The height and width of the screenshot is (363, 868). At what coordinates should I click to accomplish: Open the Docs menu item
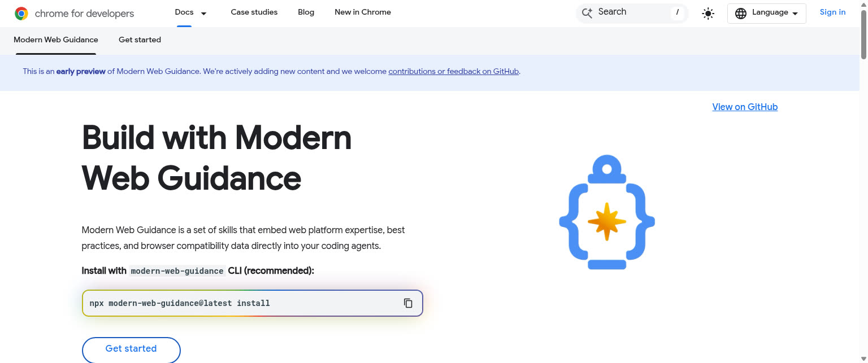pos(184,12)
